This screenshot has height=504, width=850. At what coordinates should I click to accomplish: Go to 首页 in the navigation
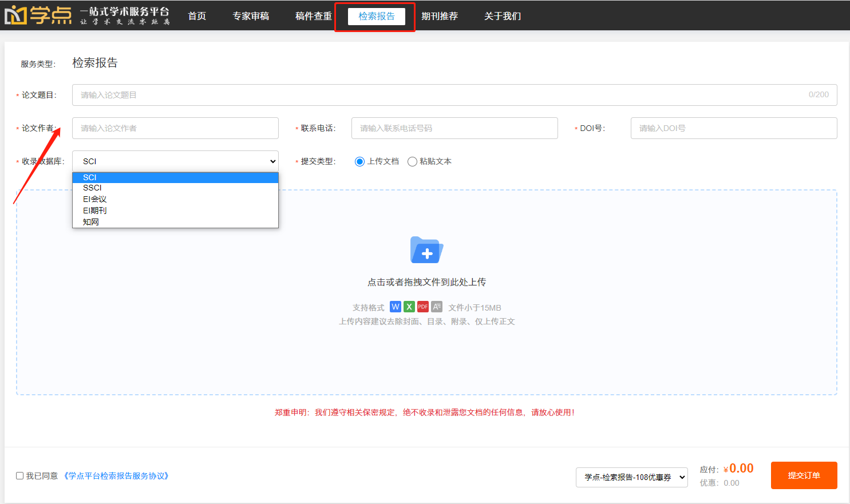(x=197, y=16)
